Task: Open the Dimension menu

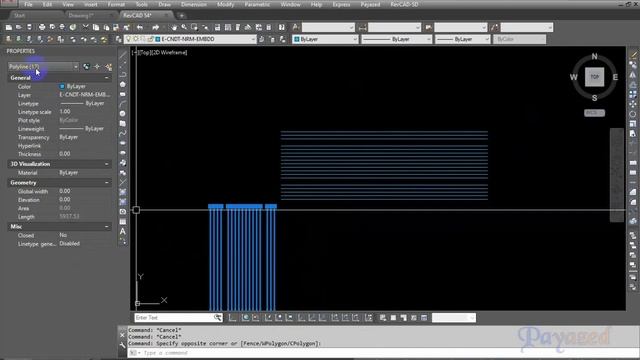Action: click(193, 4)
